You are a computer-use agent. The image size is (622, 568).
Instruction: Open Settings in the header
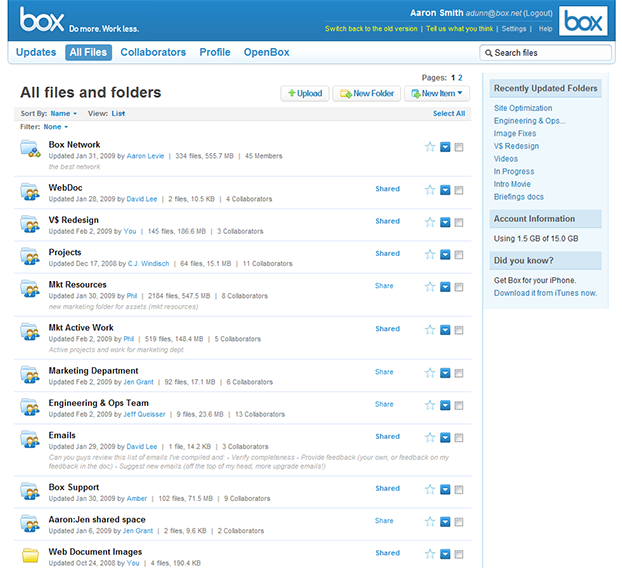pos(514,29)
